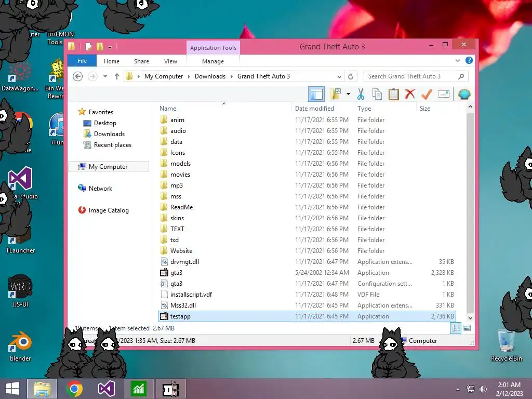The width and height of the screenshot is (532, 399).
Task: Select Downloads in the address breadcrumb
Action: 210,76
